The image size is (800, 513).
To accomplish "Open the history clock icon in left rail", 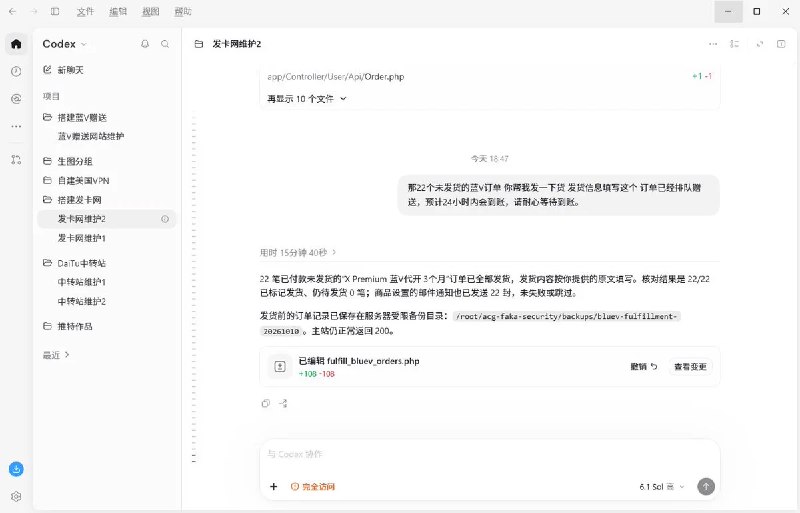I will click(x=16, y=71).
